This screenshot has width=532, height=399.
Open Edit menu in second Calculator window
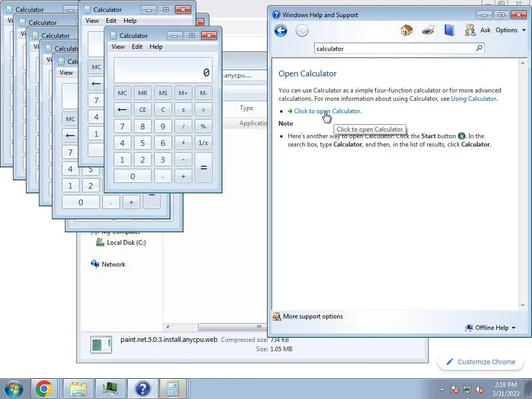coord(111,21)
